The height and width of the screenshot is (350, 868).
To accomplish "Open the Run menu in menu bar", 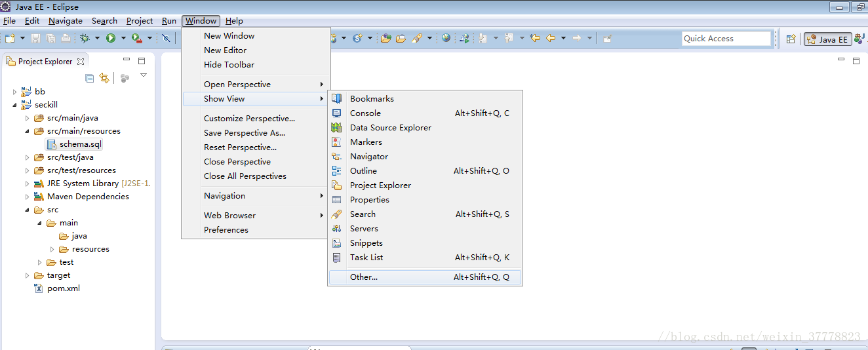I will click(x=169, y=21).
